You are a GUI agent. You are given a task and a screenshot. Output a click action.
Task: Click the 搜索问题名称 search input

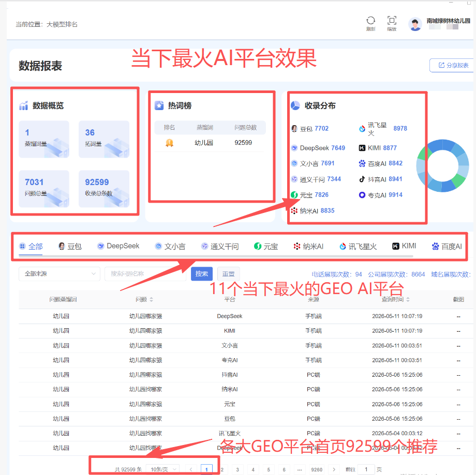(145, 274)
